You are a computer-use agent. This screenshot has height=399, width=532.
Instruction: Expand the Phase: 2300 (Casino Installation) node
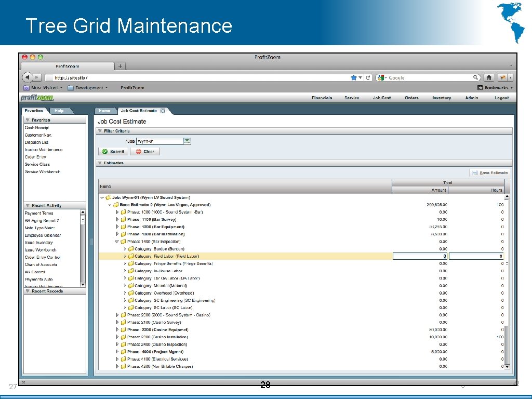(117, 337)
